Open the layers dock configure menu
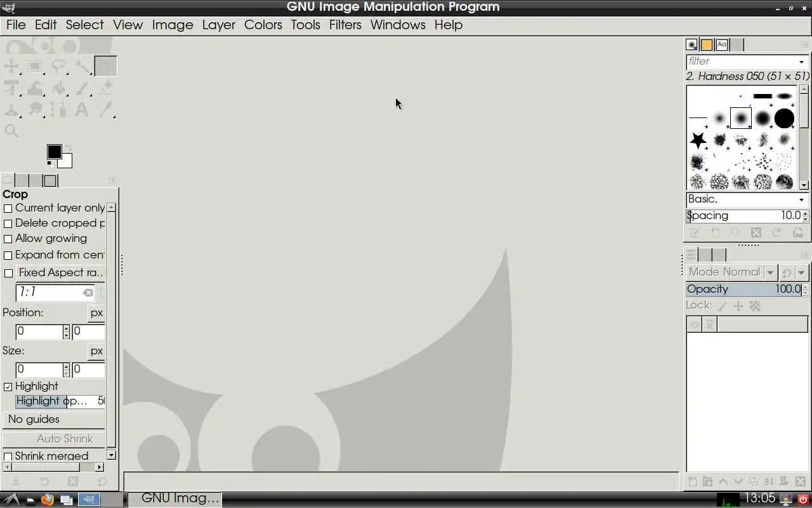The height and width of the screenshot is (508, 812). pos(805,255)
